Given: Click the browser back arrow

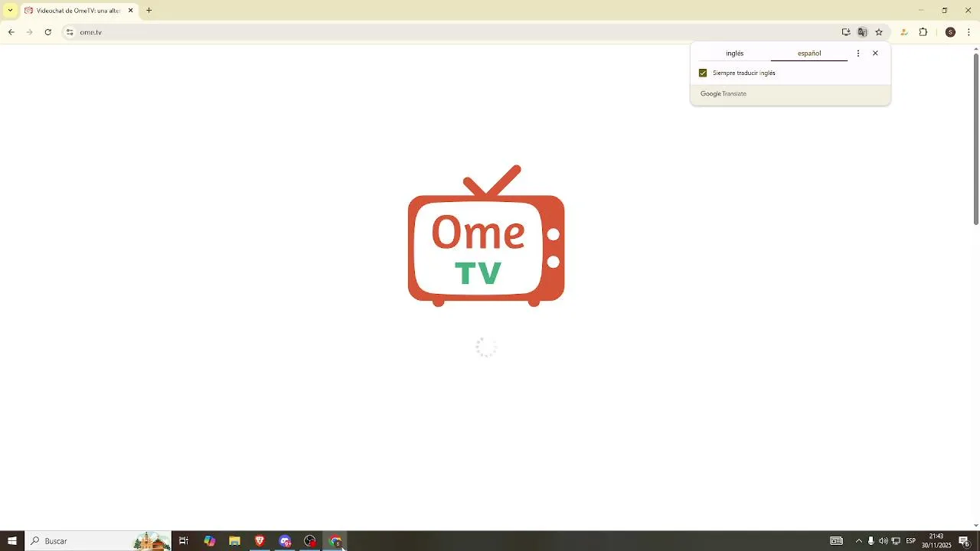Looking at the screenshot, I should [11, 32].
